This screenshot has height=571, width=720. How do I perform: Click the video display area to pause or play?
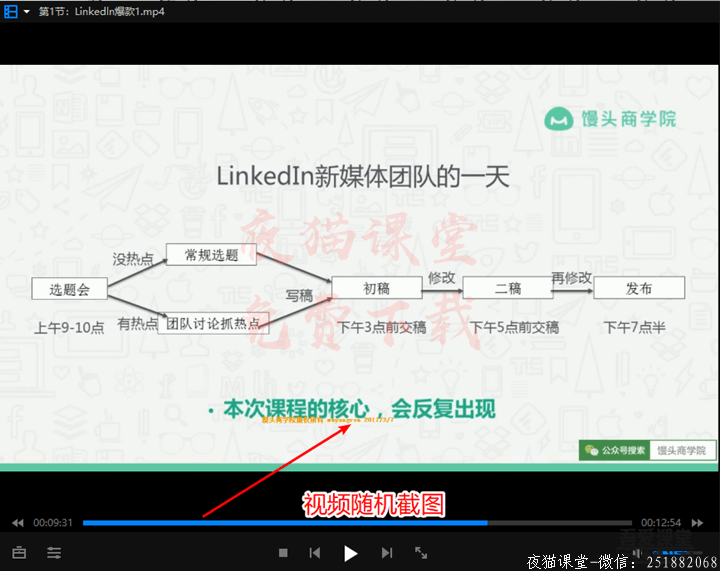(359, 269)
